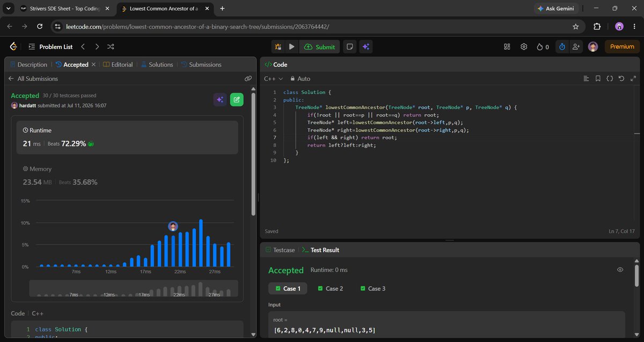Image resolution: width=644 pixels, height=342 pixels.
Task: Open the C++ language dropdown
Action: (x=273, y=78)
